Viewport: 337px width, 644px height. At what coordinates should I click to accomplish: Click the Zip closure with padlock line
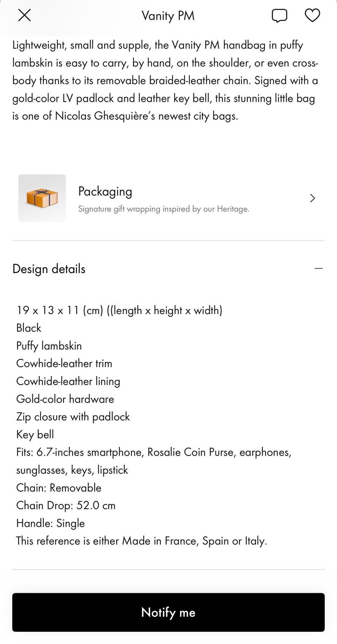click(73, 417)
